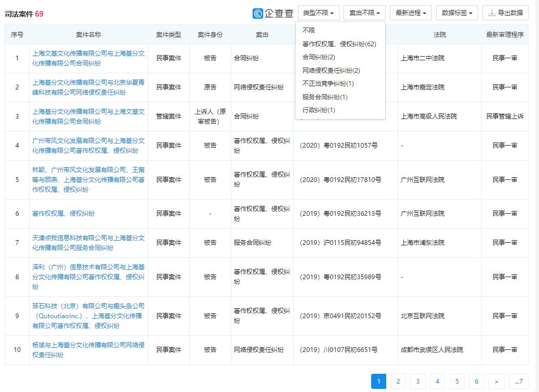
Task: Click the 案件类型 column header
Action: coord(168,35)
